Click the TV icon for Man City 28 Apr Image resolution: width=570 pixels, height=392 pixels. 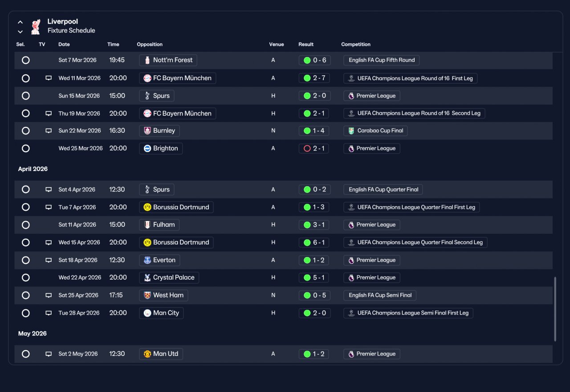click(x=49, y=313)
